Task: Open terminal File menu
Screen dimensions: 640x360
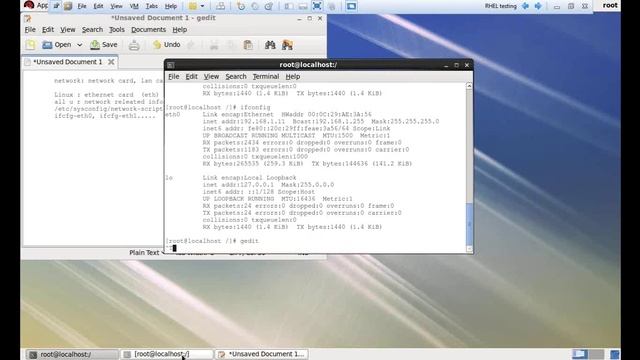Action: [173, 77]
